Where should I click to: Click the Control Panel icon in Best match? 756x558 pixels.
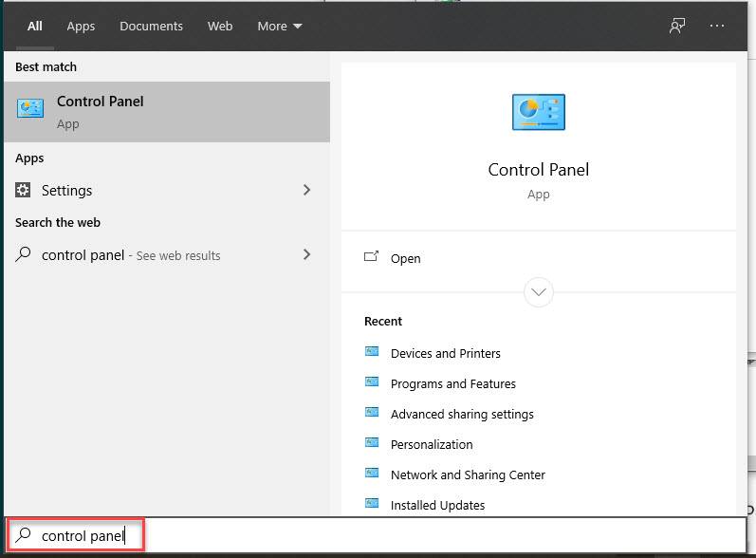tap(30, 109)
